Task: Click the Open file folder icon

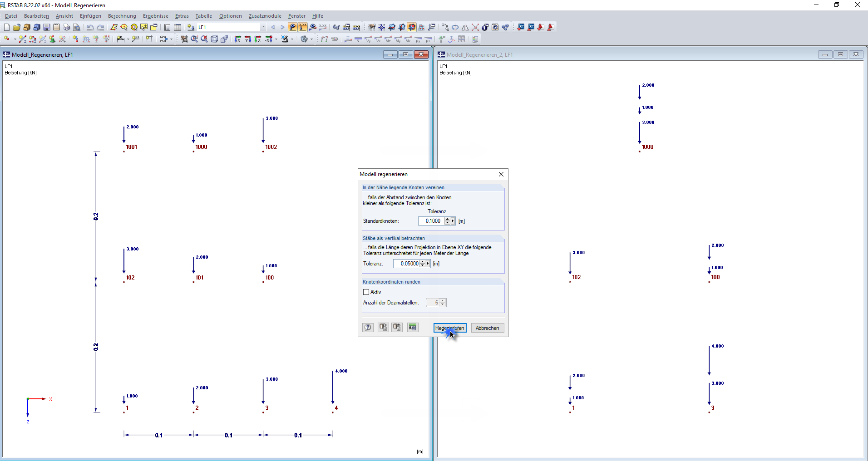Action: pos(16,27)
